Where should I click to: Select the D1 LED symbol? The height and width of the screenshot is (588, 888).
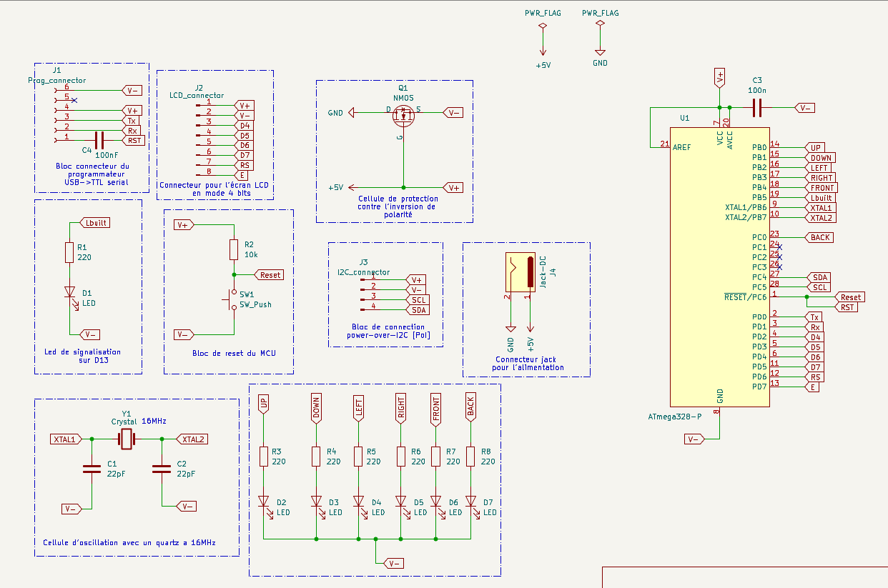(69, 293)
